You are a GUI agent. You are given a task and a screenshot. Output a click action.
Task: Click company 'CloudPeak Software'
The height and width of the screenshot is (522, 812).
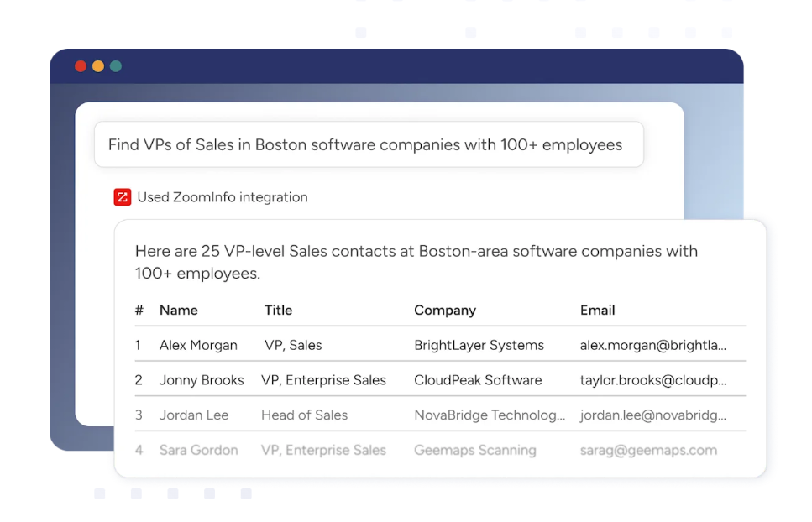coord(478,380)
